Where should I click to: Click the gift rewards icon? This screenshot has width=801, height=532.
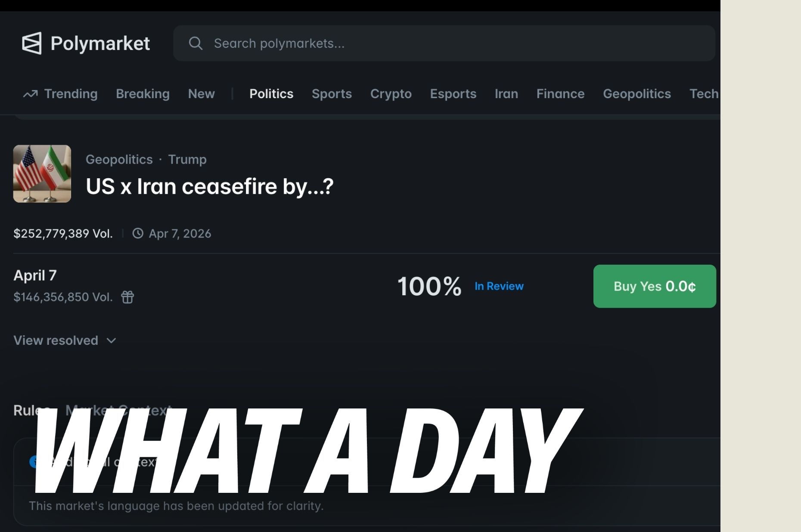point(127,297)
